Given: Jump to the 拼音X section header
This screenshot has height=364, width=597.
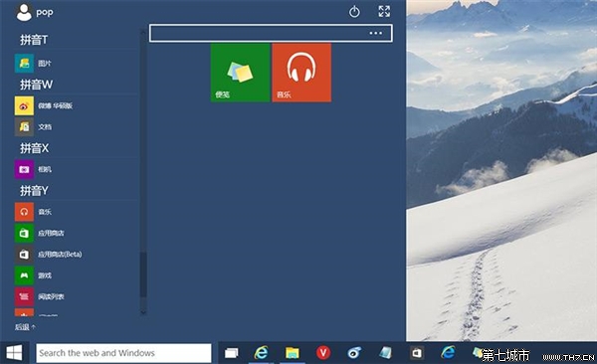Looking at the screenshot, I should [34, 148].
